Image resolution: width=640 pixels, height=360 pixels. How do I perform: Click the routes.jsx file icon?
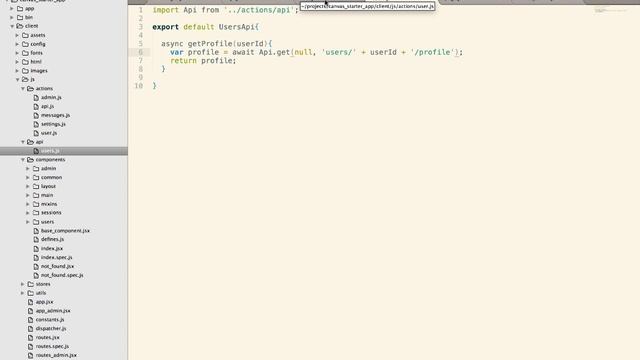tap(31, 337)
